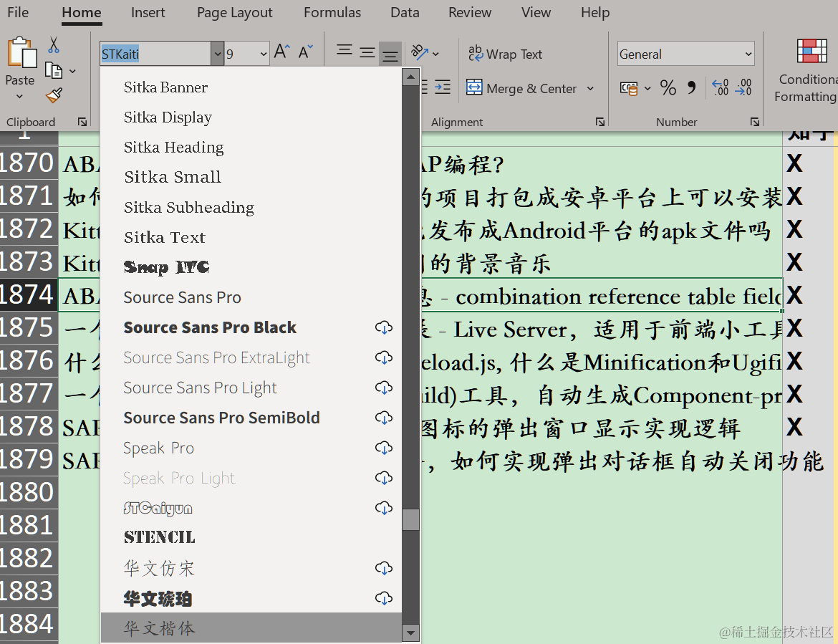Apply top align to cell text
838x644 pixels.
[x=345, y=51]
